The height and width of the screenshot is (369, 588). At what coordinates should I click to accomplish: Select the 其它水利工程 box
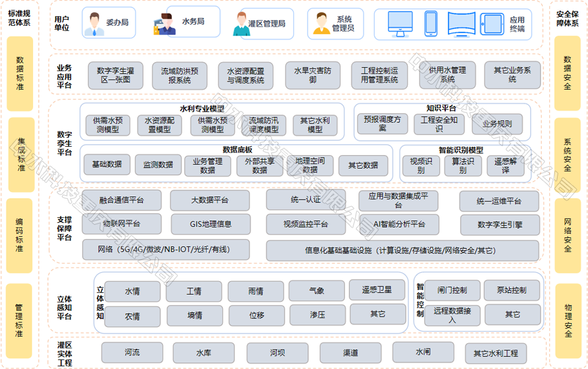click(x=496, y=353)
